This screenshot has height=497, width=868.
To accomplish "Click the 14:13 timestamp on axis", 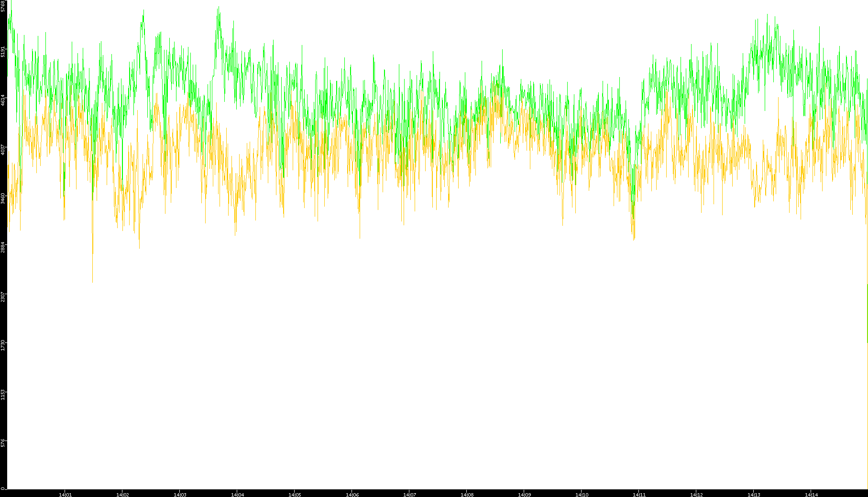I will [x=754, y=495].
